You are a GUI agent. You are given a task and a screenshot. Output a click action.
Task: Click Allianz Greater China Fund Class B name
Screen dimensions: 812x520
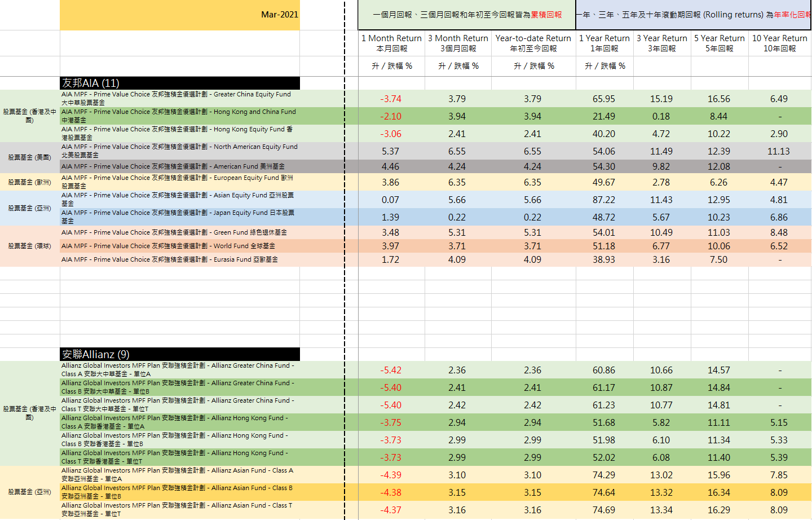(180, 387)
